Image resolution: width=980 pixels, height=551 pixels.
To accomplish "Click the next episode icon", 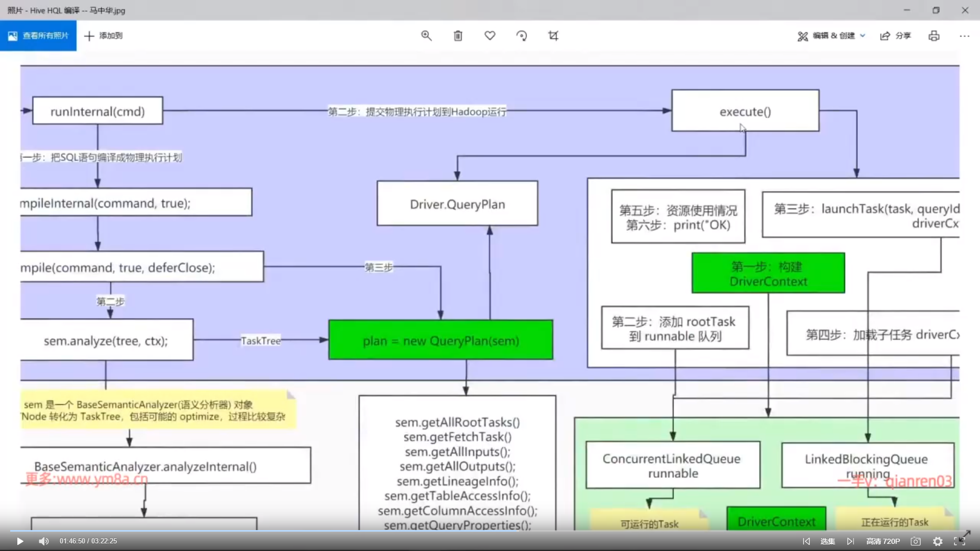I will 850,541.
